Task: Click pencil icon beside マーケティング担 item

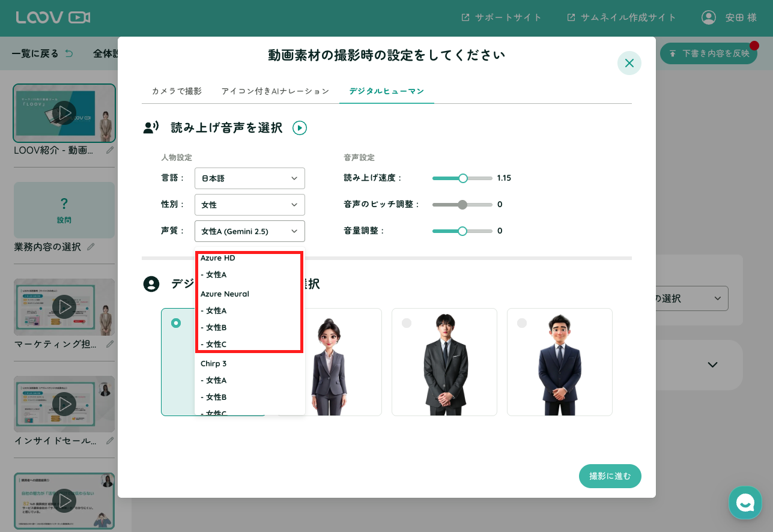Action: point(110,344)
